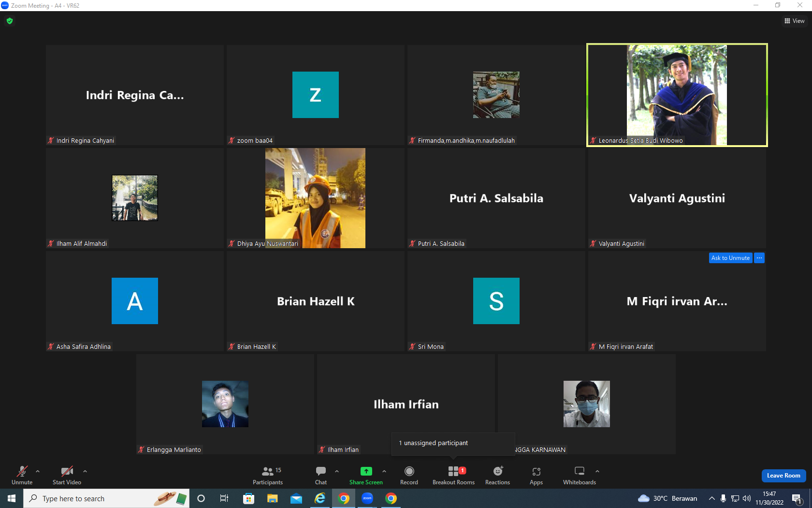
Task: Open the Reactions menu
Action: [497, 475]
